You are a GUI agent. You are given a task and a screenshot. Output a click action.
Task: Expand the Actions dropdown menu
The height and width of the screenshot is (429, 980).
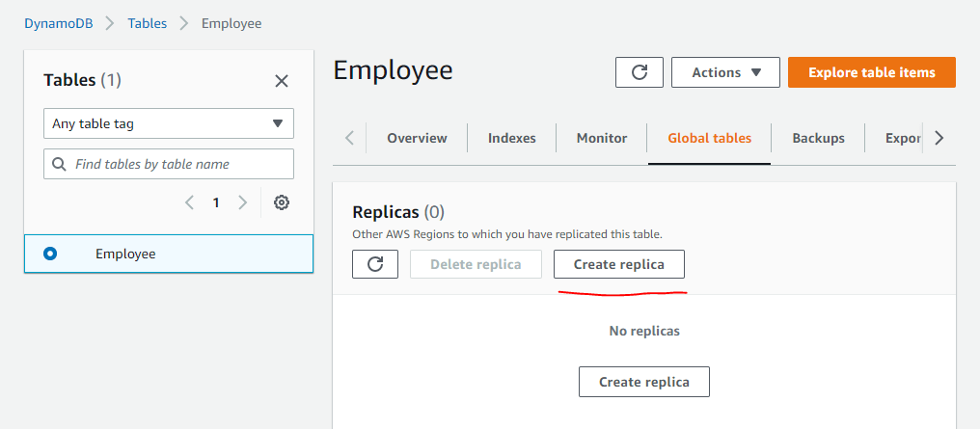(x=725, y=72)
